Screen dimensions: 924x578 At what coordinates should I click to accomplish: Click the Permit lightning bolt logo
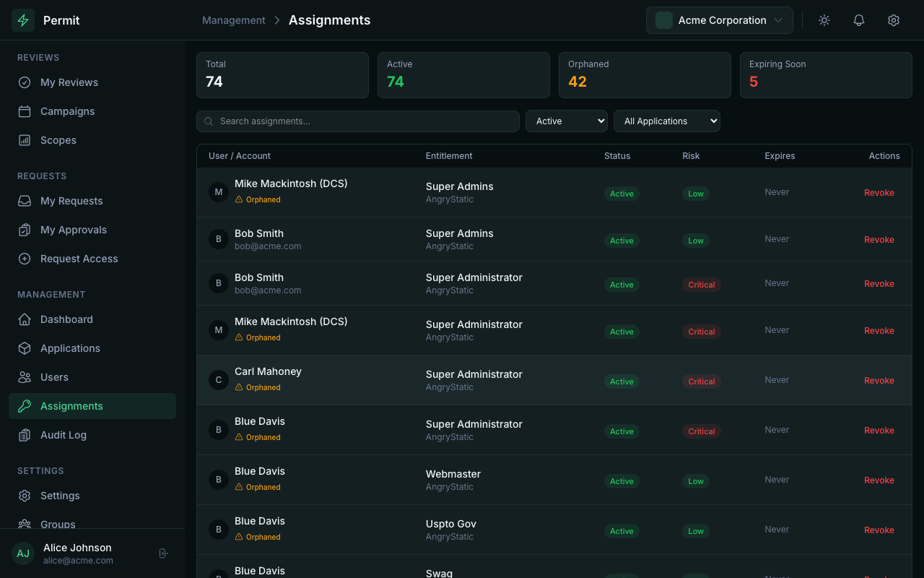tap(23, 20)
